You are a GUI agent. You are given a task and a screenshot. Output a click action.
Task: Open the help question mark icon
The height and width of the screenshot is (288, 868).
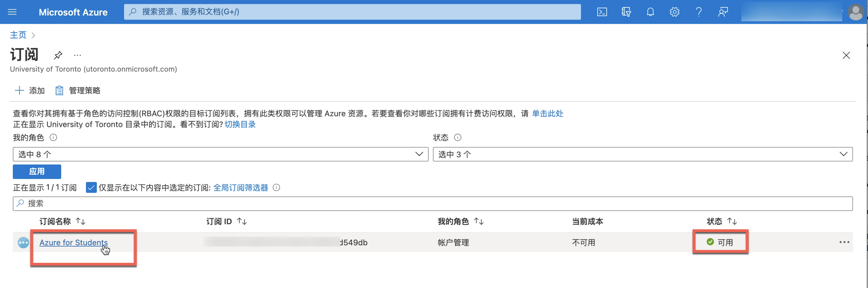[x=698, y=12]
